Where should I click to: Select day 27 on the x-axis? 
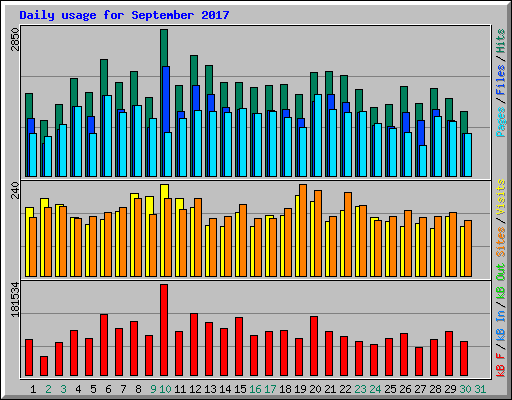coord(420,389)
